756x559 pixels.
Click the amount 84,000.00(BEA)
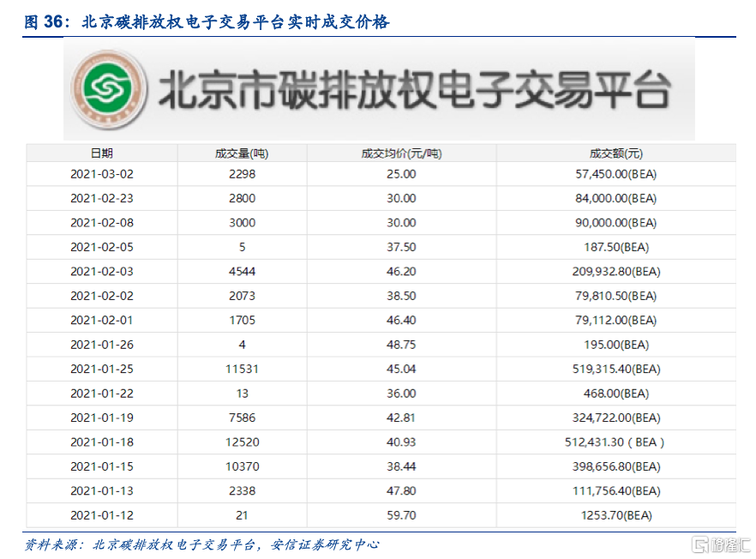[616, 198]
